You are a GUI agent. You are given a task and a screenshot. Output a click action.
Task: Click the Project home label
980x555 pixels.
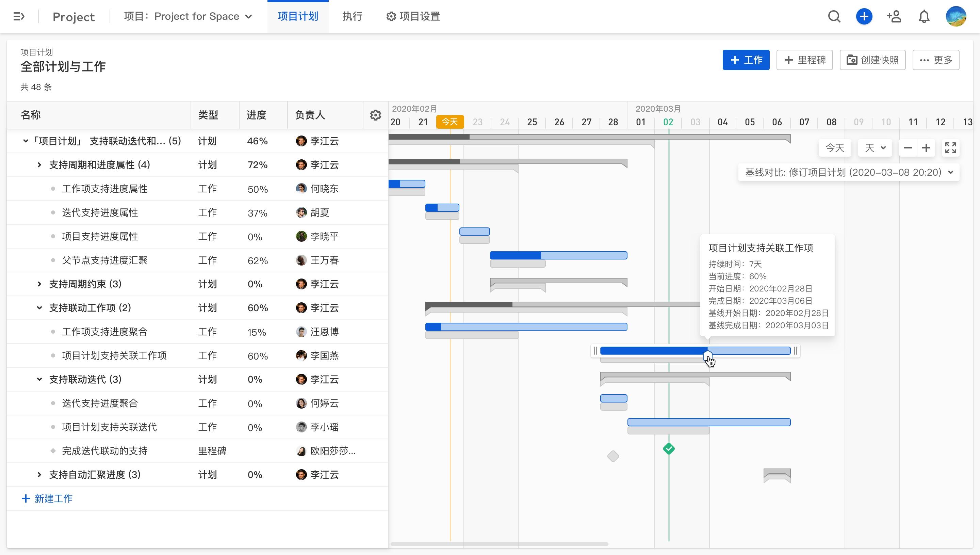click(73, 17)
